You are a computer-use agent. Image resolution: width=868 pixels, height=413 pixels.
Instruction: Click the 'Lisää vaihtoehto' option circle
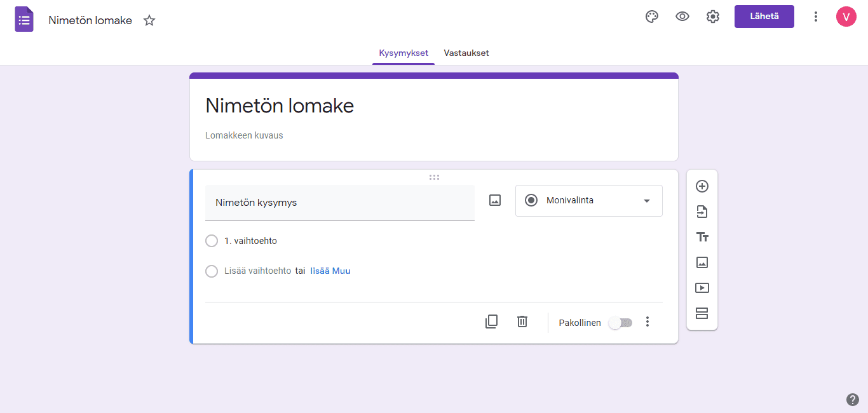[212, 271]
